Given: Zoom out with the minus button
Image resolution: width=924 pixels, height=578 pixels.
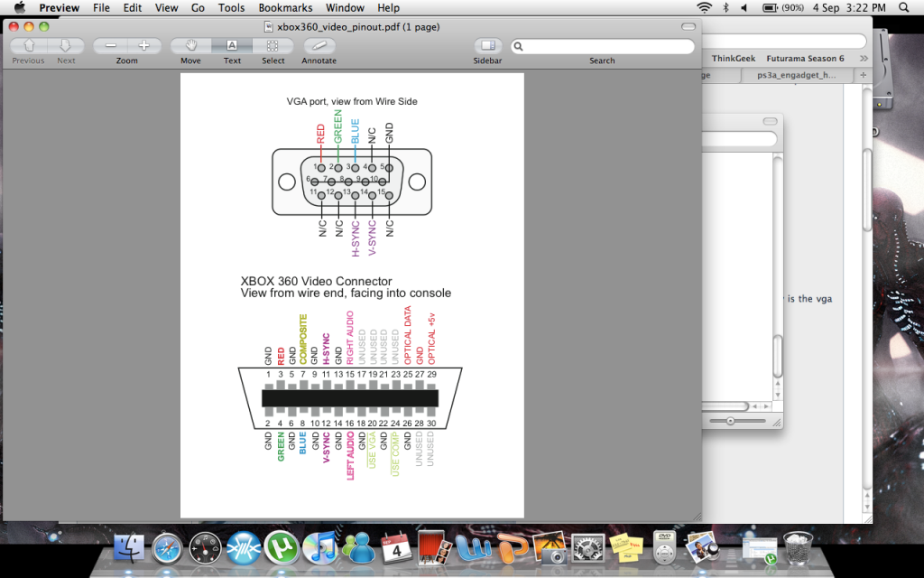Looking at the screenshot, I should tap(110, 46).
